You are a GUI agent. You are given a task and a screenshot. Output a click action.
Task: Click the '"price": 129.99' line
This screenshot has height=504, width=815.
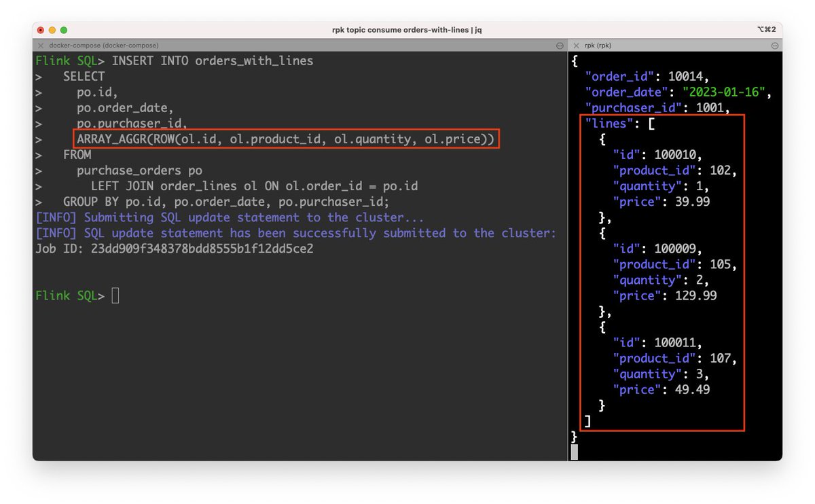tap(664, 295)
